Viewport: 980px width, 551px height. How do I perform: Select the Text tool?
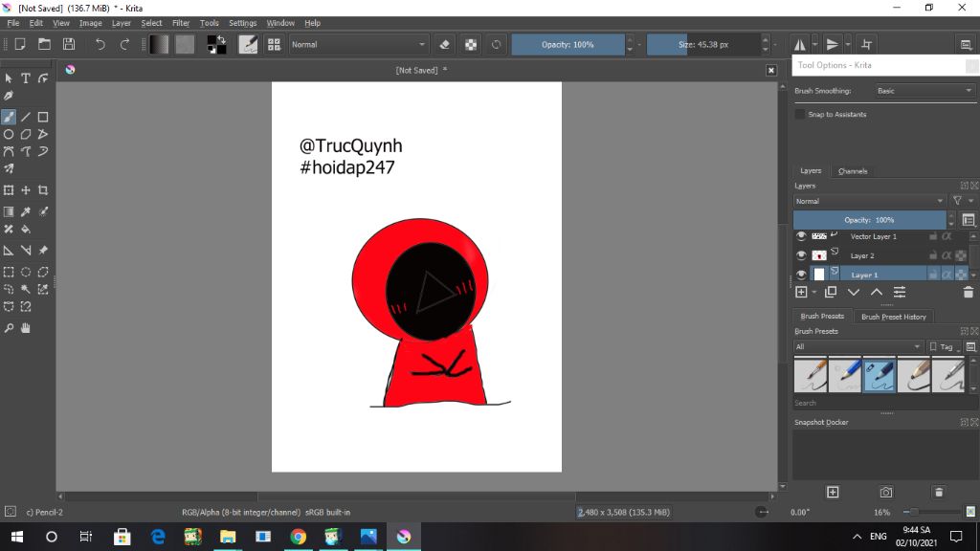(26, 78)
